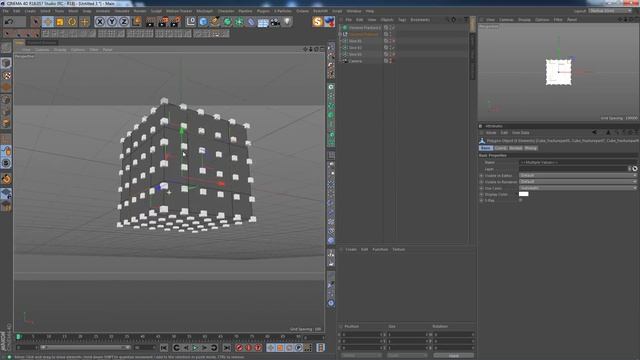
Task: Open Edit Render Settings
Action: tap(176, 22)
